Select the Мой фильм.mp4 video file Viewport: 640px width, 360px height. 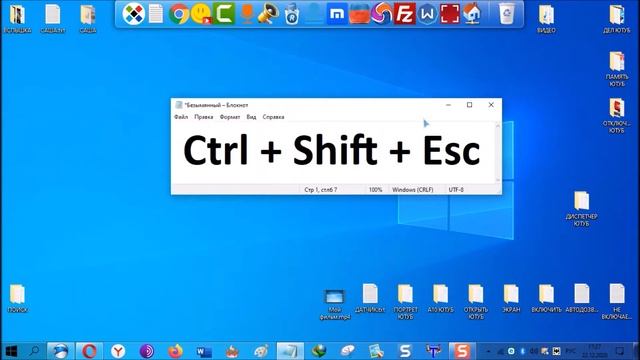pyautogui.click(x=335, y=304)
